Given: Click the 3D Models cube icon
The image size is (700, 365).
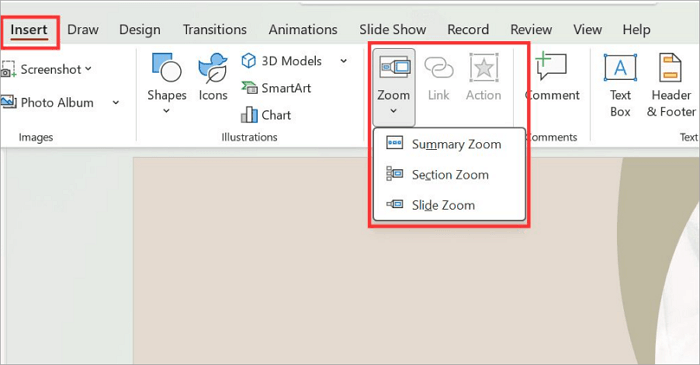Looking at the screenshot, I should (249, 61).
